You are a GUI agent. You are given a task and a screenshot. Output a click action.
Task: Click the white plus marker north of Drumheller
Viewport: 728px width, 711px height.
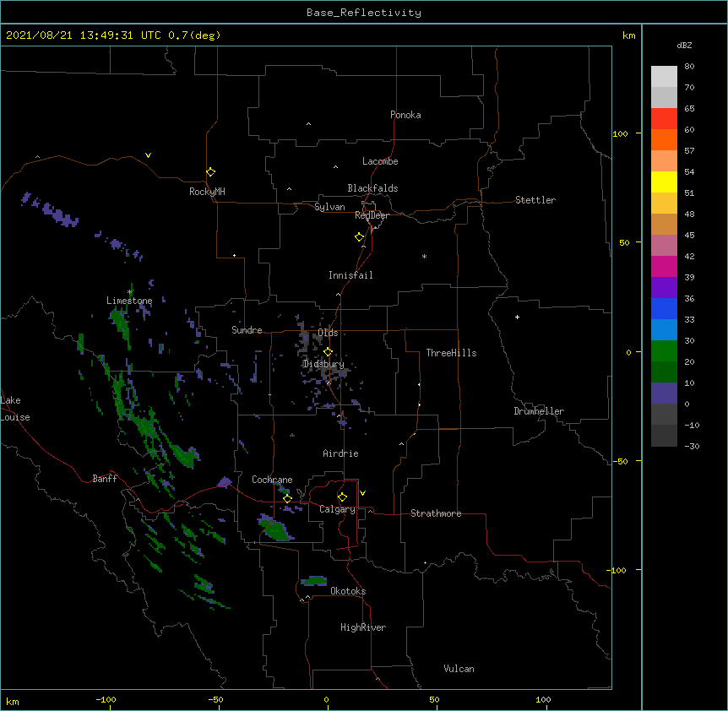(517, 317)
